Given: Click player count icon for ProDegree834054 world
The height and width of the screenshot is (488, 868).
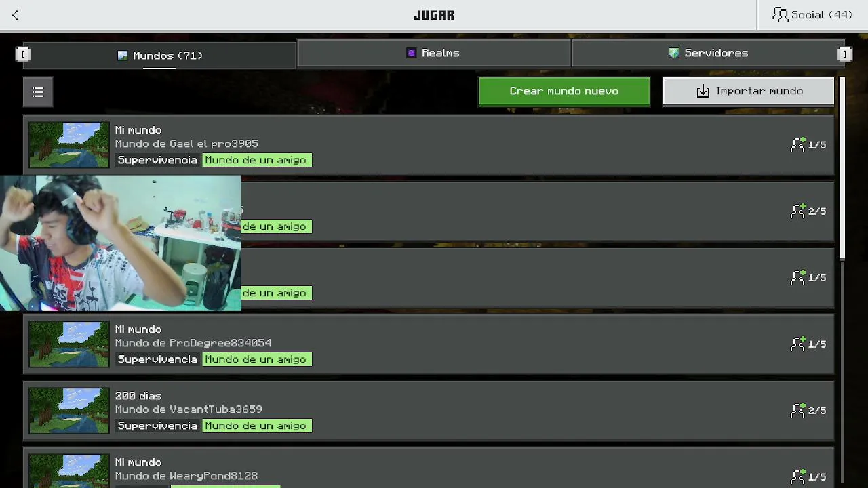Looking at the screenshot, I should pos(798,344).
